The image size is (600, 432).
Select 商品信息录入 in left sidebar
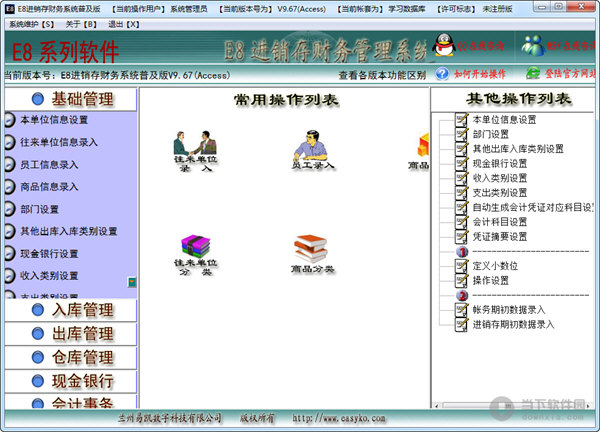(49, 187)
